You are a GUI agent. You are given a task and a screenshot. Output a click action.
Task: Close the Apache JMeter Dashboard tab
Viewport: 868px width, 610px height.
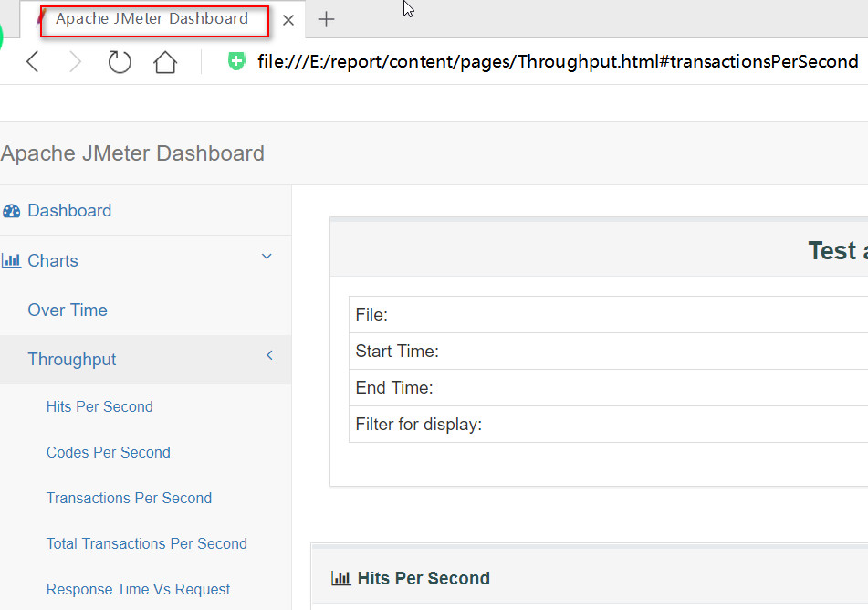click(288, 20)
